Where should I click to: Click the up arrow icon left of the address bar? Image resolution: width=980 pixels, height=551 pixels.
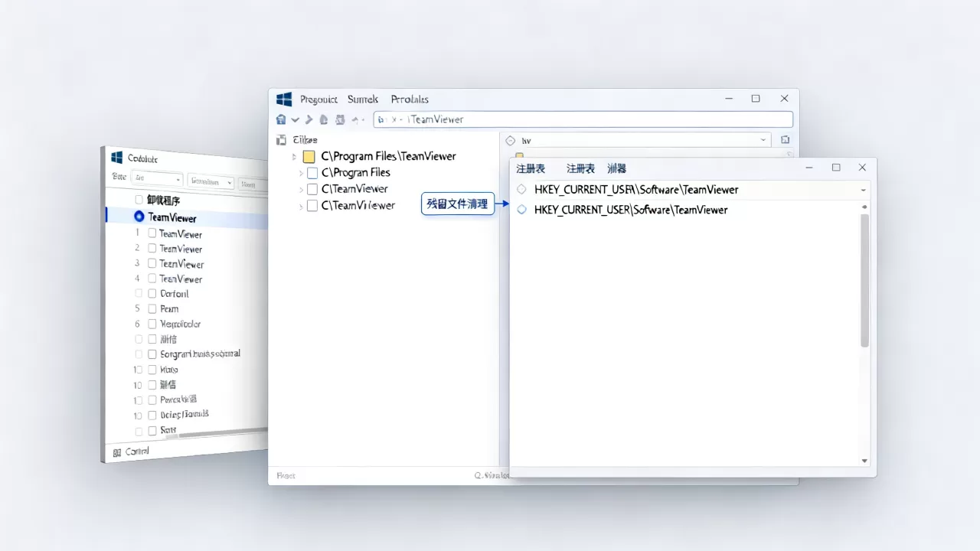tap(355, 119)
